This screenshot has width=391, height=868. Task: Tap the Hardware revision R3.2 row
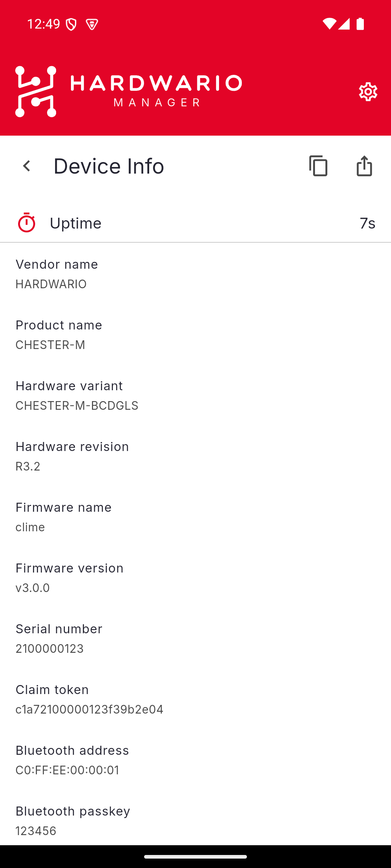(x=195, y=456)
